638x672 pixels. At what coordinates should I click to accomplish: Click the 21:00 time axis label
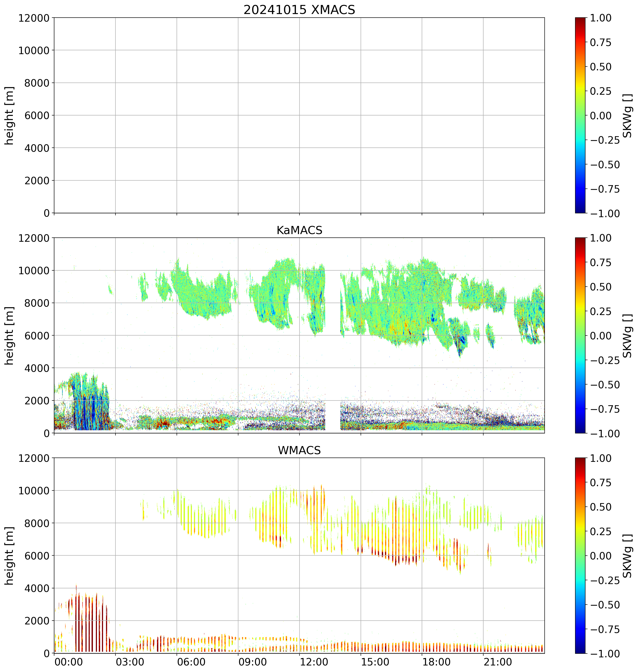[x=498, y=662]
